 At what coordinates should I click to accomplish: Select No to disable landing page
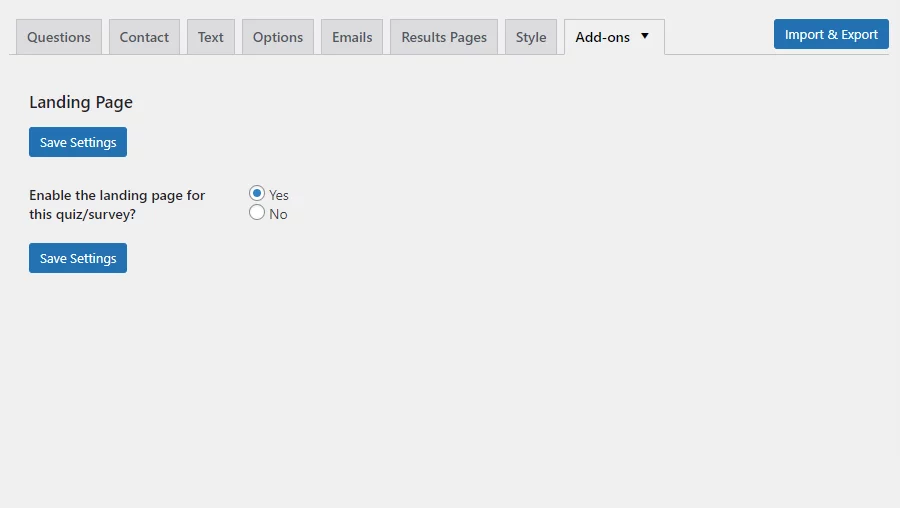tap(257, 212)
